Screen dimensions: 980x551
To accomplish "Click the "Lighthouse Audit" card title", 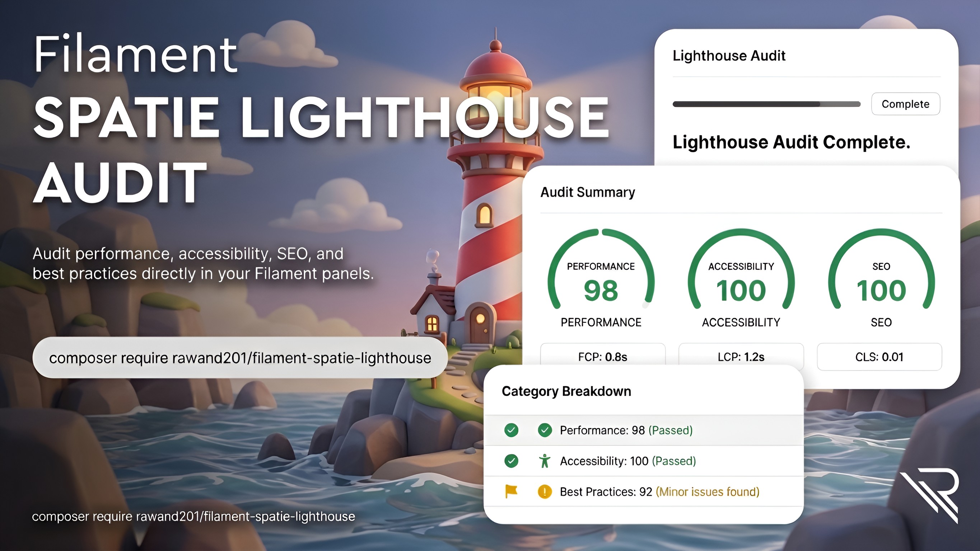I will (729, 56).
